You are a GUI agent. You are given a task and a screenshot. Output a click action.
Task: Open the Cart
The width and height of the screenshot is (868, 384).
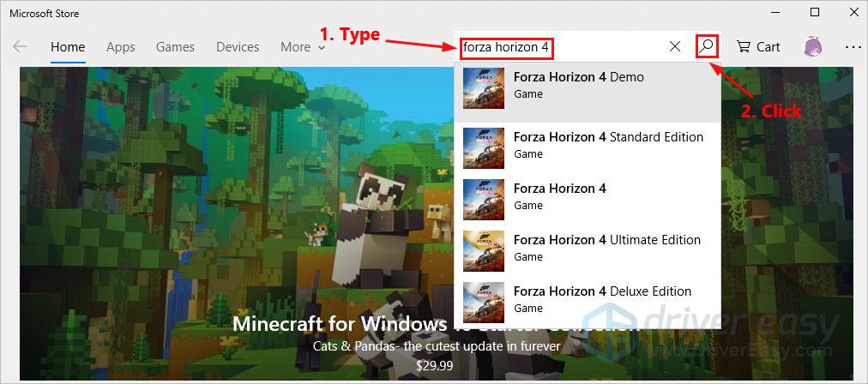(758, 47)
